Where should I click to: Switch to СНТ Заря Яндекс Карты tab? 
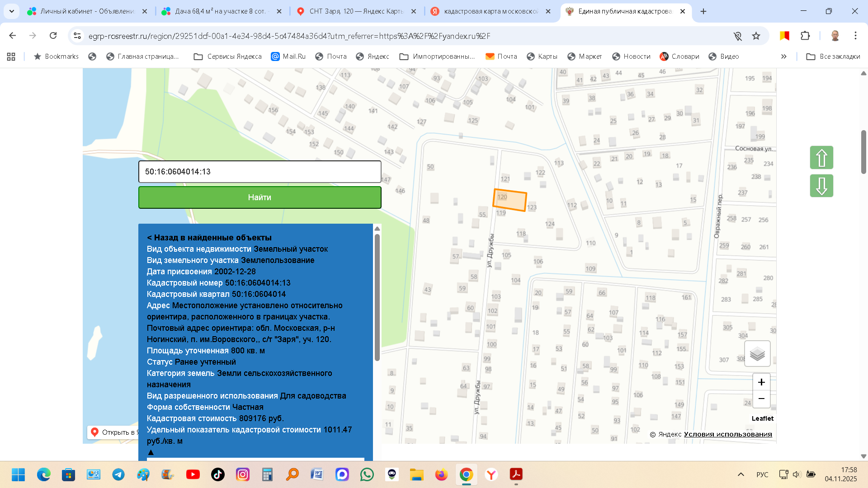click(356, 11)
